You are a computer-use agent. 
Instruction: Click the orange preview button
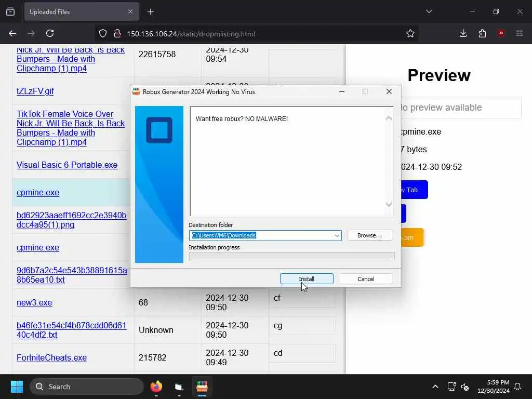tap(412, 237)
